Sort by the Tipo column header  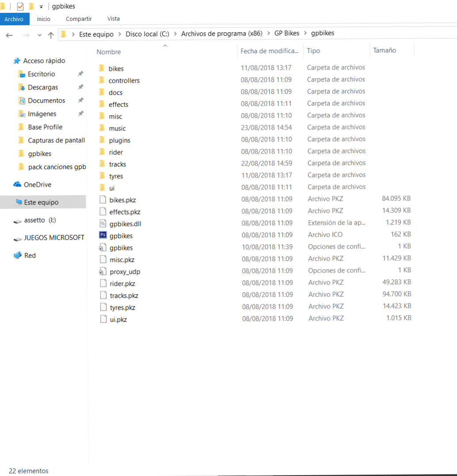click(x=313, y=51)
